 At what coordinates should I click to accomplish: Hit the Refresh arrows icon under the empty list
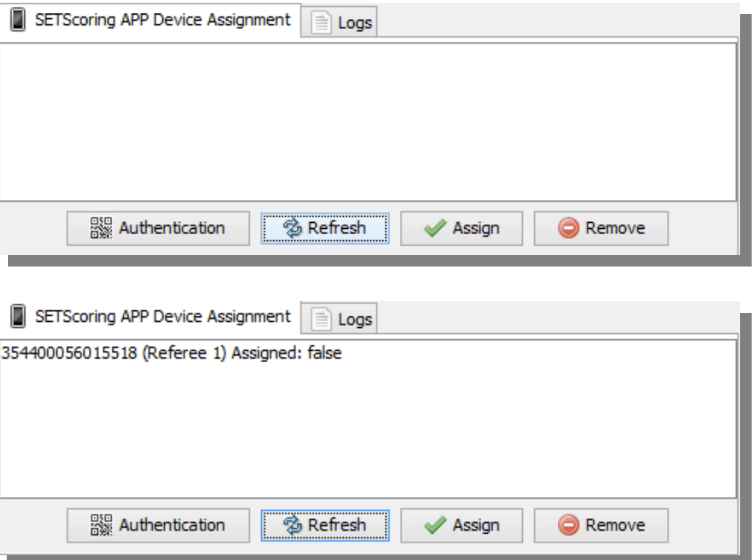click(x=294, y=228)
